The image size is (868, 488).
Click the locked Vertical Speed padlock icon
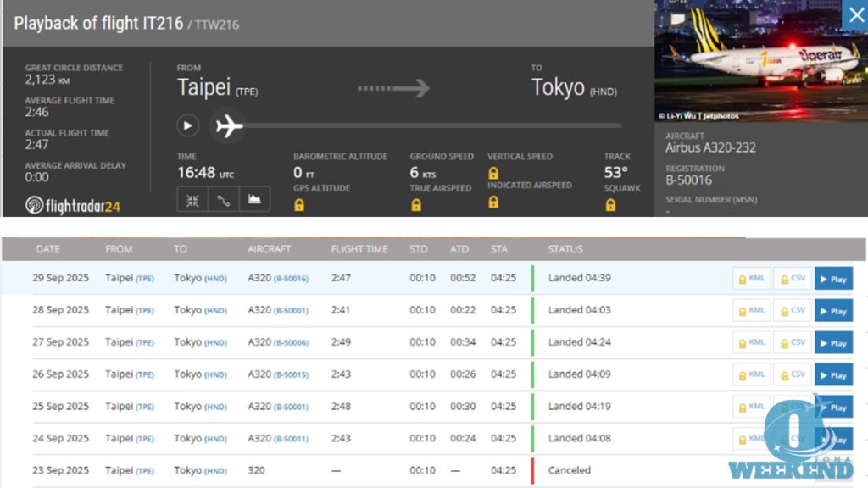click(x=493, y=173)
